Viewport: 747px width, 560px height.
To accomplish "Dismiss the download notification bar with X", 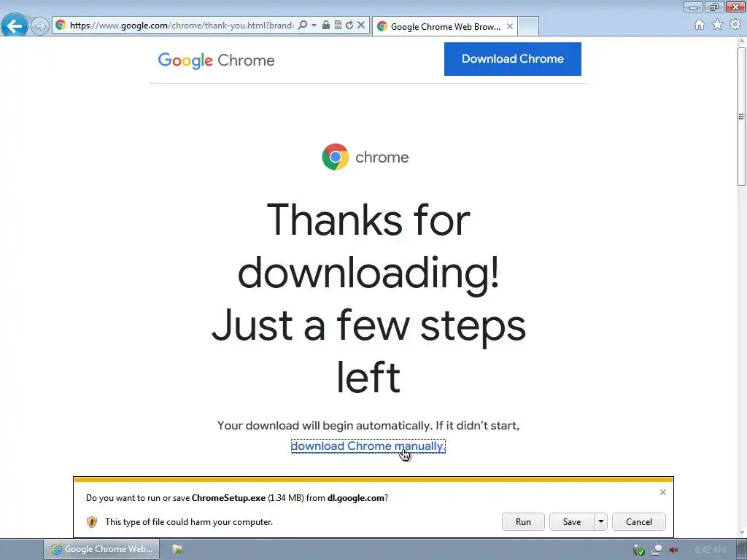I will (x=662, y=492).
